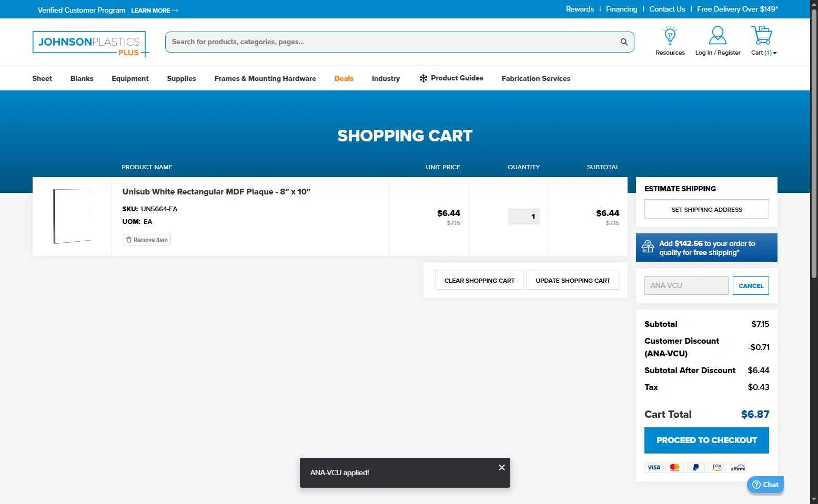
Task: Click the Customer Discount -$0.71 value
Action: click(x=759, y=347)
